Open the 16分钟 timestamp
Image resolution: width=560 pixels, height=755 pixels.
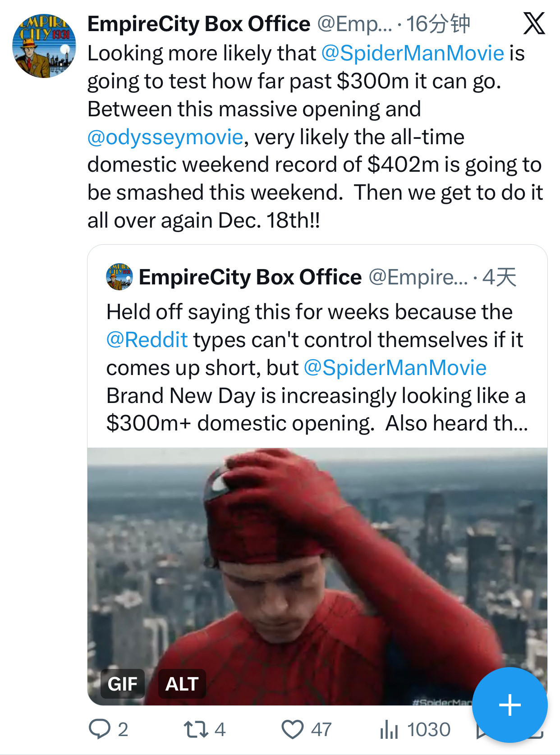(438, 24)
